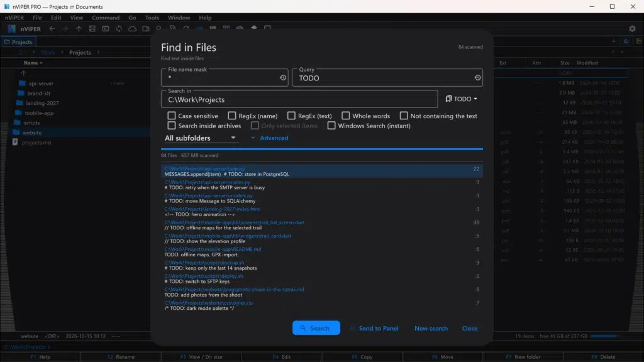
Task: Go back using the toolbar back arrow
Action: (52, 29)
